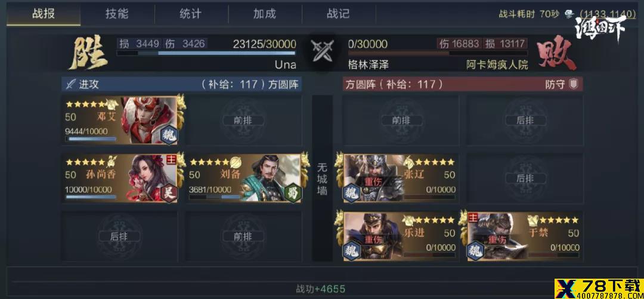Viewport: 644px width, 299px height.
Task: Click the shield icon next to 防守
Action: 573,84
